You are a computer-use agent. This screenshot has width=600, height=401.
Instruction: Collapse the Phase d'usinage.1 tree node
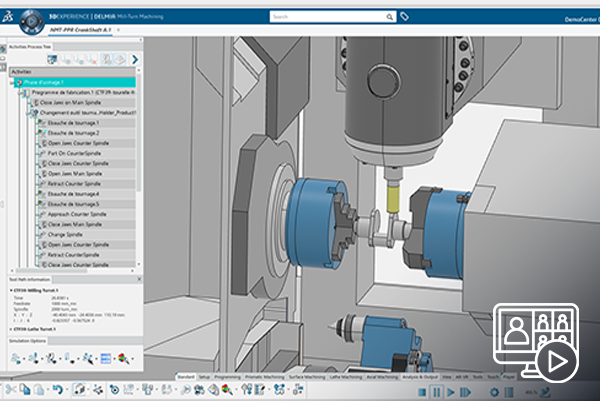click(12, 82)
